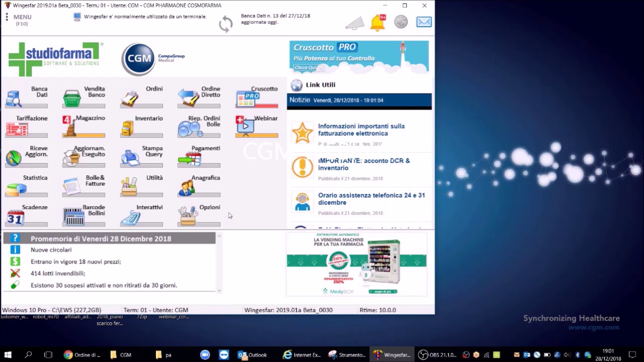Open Ordine Diretto module
This screenshot has width=644, height=362.
(x=199, y=97)
